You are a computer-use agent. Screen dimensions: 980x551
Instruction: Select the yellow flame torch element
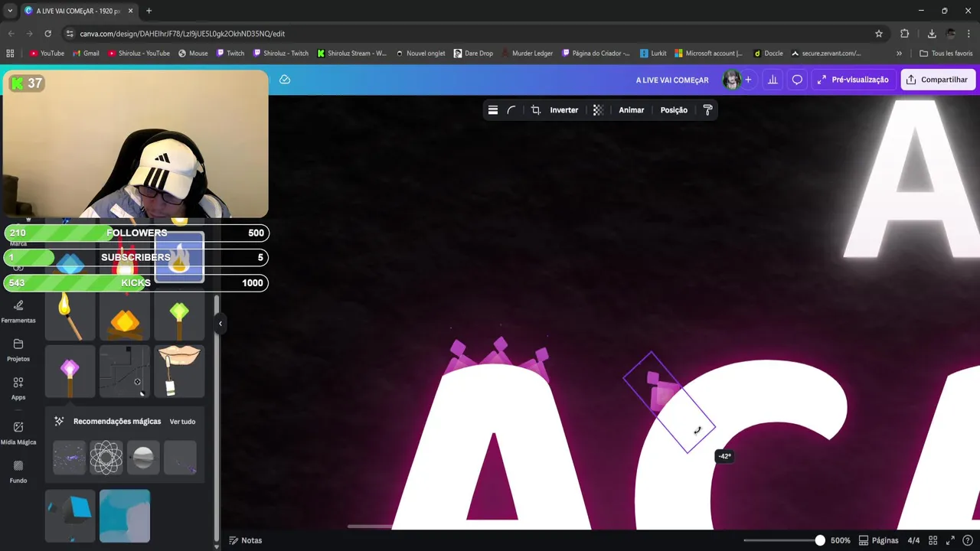click(70, 317)
